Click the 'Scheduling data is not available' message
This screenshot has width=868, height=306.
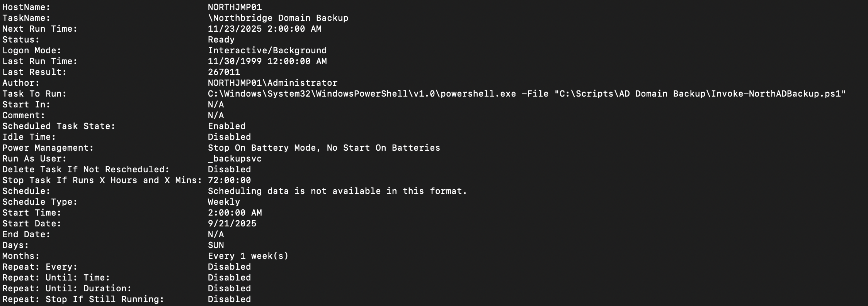[x=337, y=191]
